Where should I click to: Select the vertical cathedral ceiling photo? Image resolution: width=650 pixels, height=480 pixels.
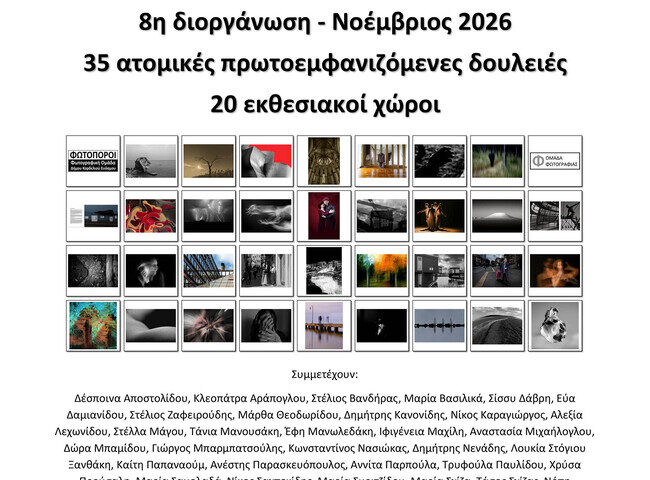pos(324,161)
